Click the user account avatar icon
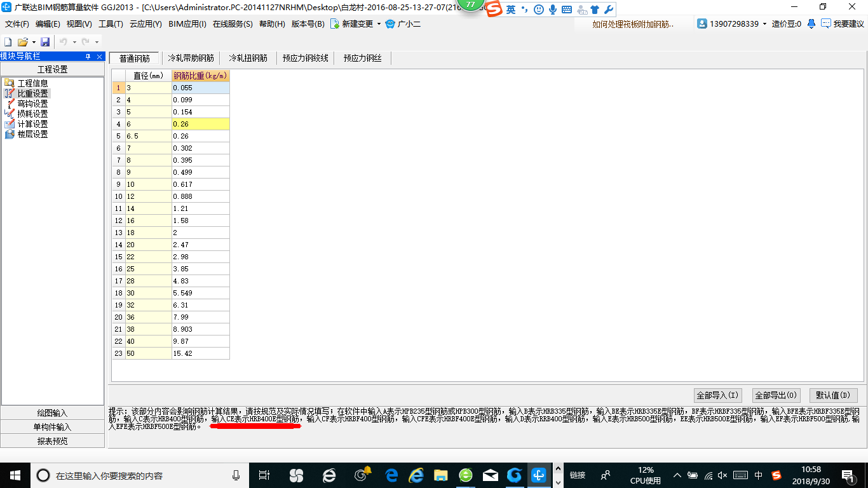The width and height of the screenshot is (868, 488). 702,24
